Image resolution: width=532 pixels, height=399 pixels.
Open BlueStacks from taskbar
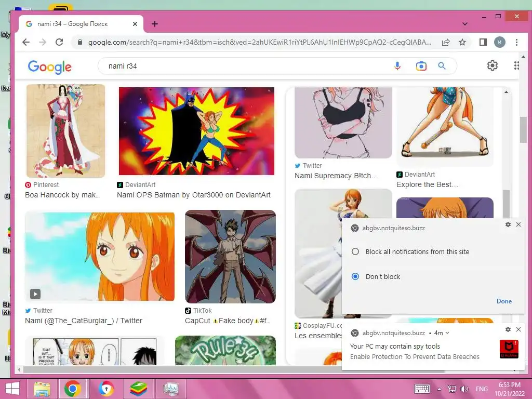139,389
